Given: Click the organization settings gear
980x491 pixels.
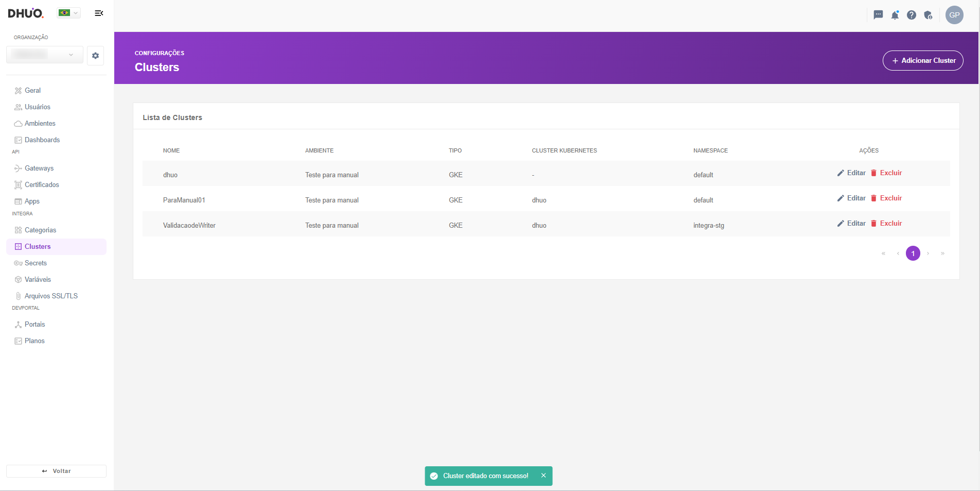Looking at the screenshot, I should (x=95, y=56).
